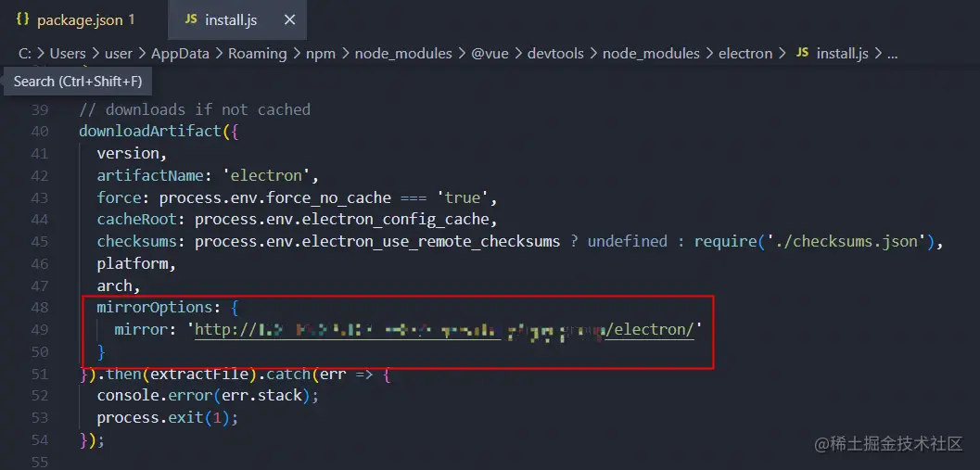The width and height of the screenshot is (980, 470).
Task: Click the 'require' call on line 45
Action: [725, 241]
